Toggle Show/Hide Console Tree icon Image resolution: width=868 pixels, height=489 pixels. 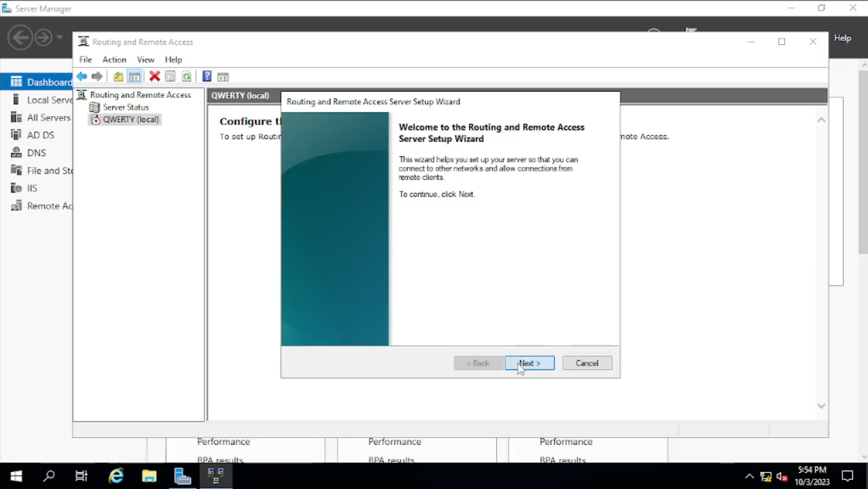point(135,77)
